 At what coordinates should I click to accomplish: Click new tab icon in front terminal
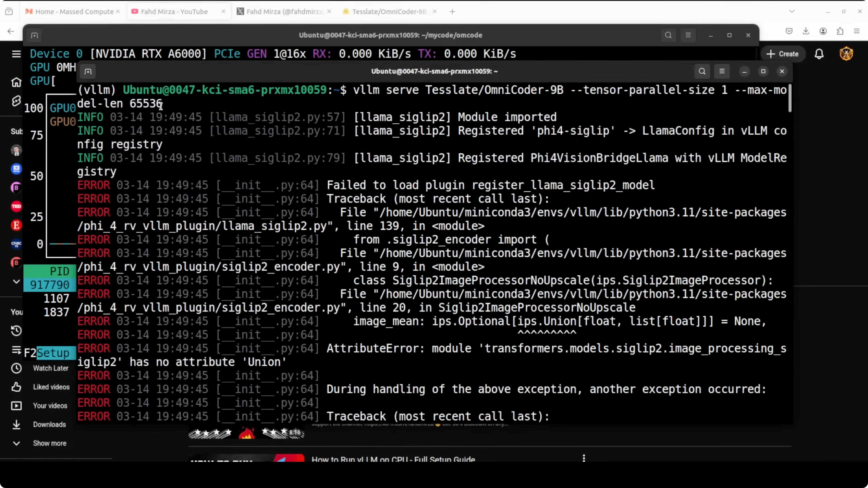[88, 71]
